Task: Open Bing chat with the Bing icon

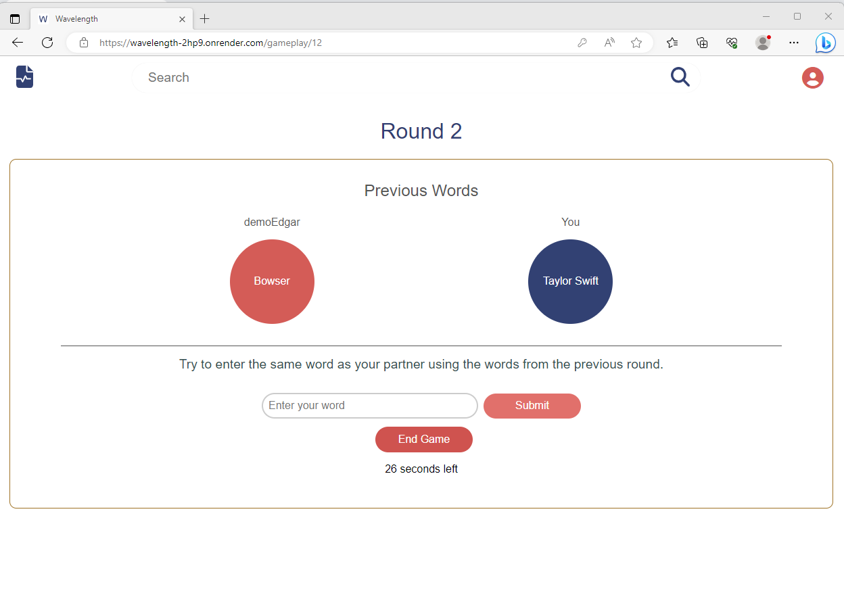Action: (x=825, y=43)
